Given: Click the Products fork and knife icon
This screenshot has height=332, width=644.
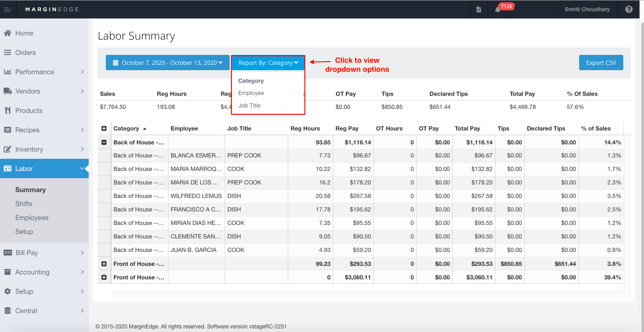Looking at the screenshot, I should pyautogui.click(x=7, y=111).
